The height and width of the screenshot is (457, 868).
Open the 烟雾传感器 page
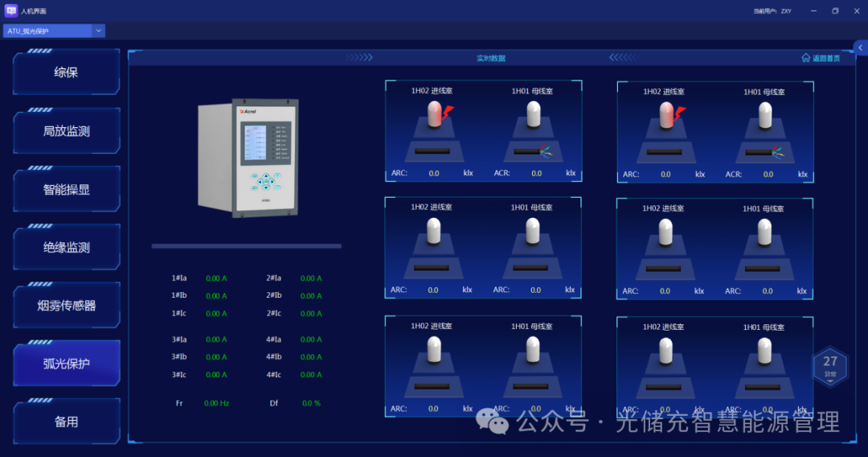pos(66,306)
